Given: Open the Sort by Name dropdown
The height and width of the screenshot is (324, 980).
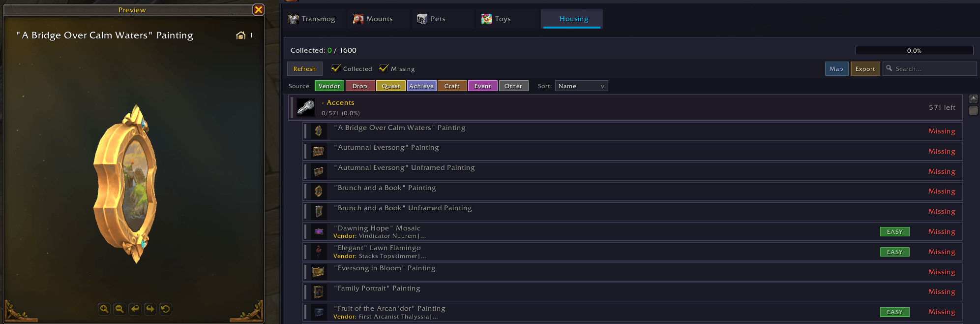Looking at the screenshot, I should coord(581,86).
